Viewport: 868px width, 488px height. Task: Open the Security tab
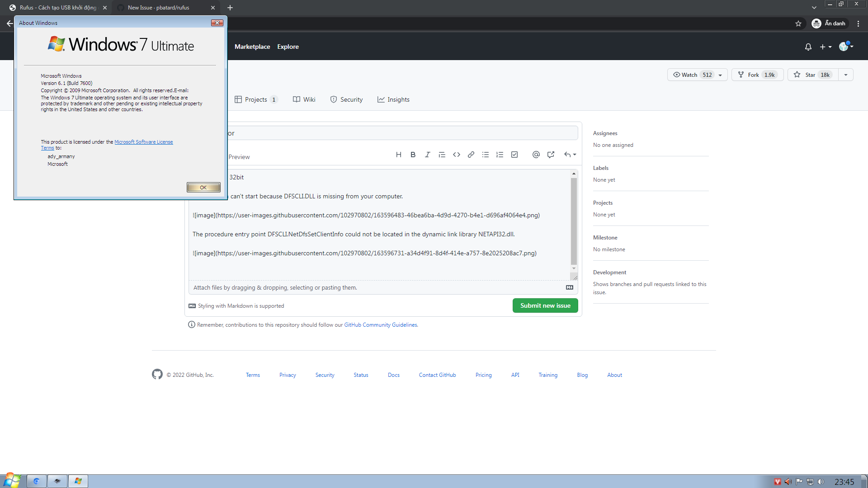point(346,99)
